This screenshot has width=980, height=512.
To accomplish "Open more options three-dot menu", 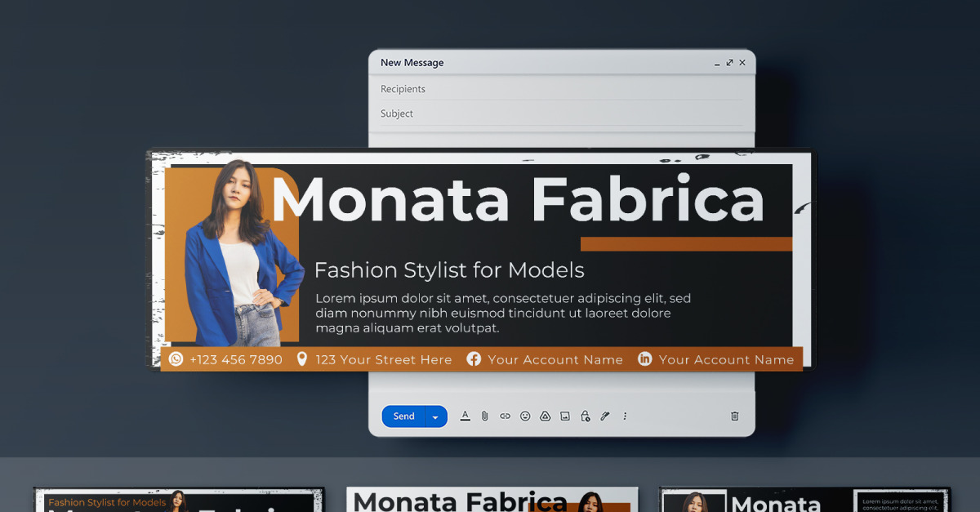I will 625,416.
